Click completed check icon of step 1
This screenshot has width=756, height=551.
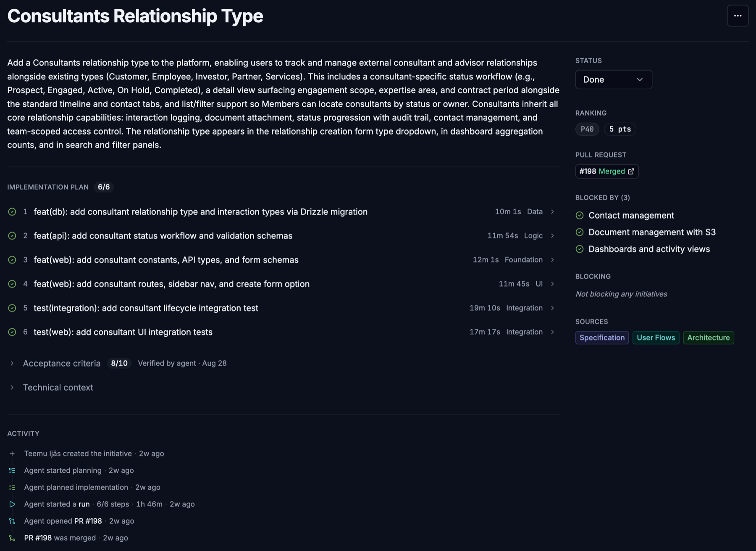point(12,212)
